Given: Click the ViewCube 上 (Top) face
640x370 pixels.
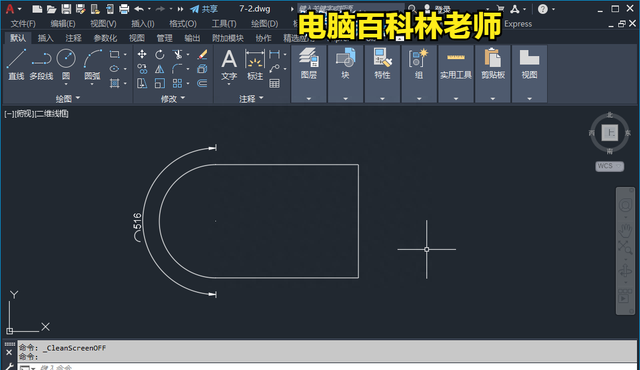Looking at the screenshot, I should click(x=610, y=133).
